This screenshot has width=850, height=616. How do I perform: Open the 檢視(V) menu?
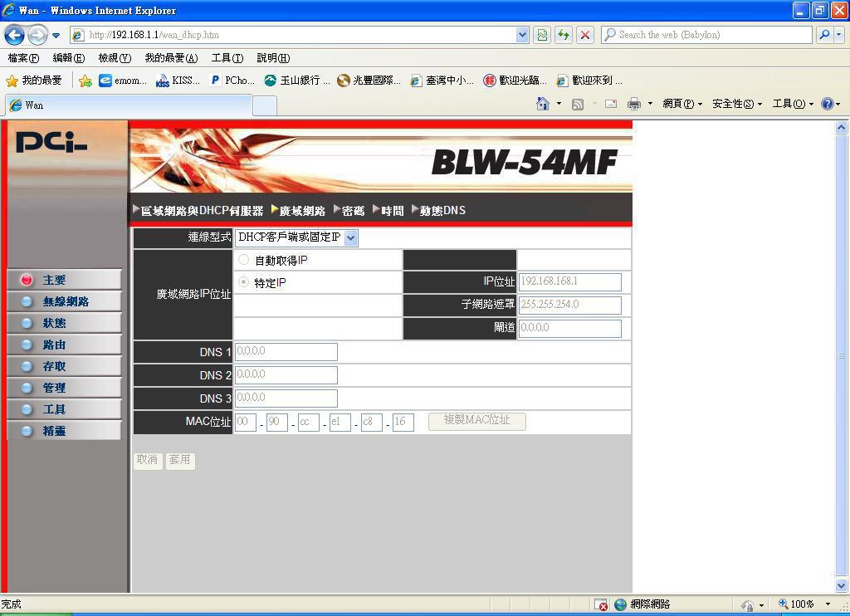pos(115,58)
